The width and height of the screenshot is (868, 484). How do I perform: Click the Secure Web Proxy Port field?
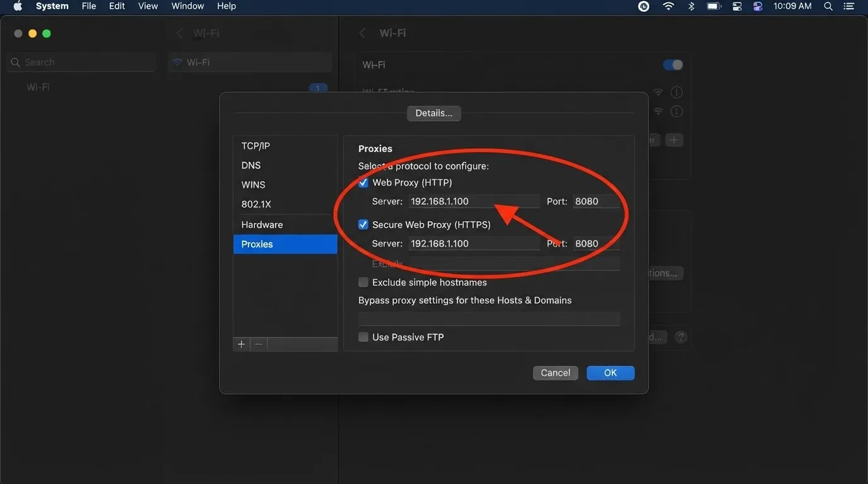596,244
